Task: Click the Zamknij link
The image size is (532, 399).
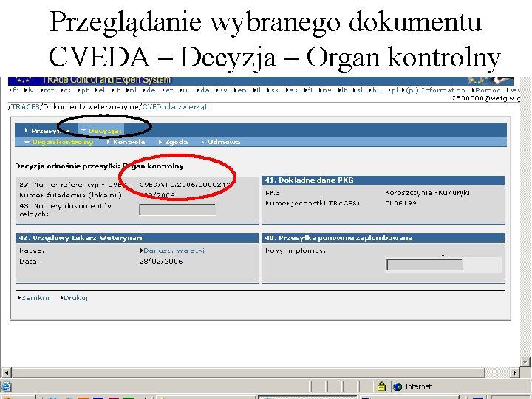Action: click(x=34, y=298)
